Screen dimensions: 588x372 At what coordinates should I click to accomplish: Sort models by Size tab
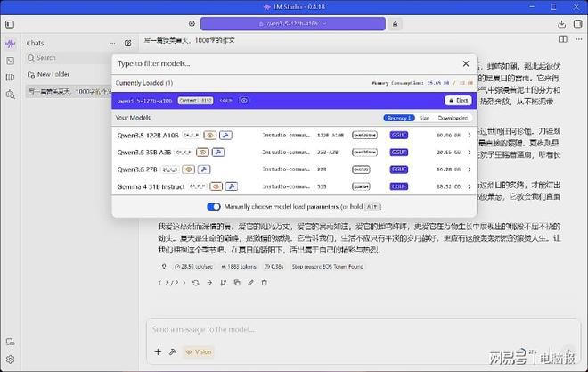pos(424,118)
